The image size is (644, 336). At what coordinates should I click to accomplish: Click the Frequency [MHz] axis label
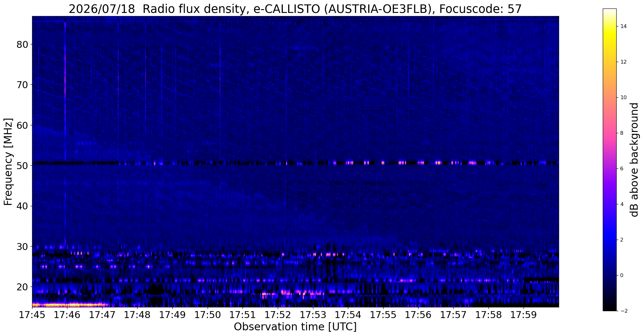pyautogui.click(x=8, y=162)
